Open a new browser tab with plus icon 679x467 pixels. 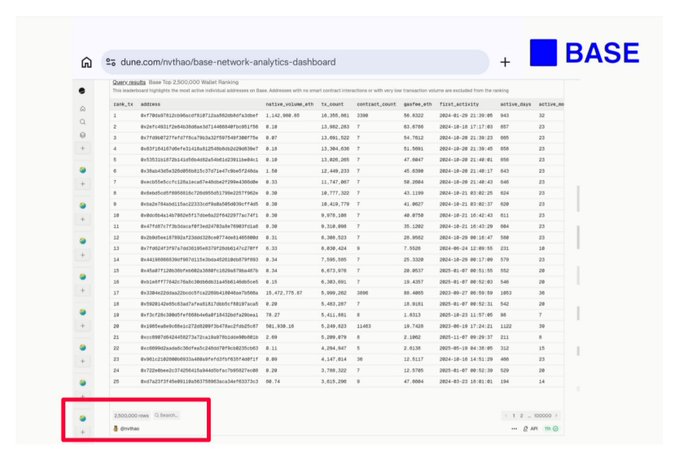pyautogui.click(x=505, y=62)
